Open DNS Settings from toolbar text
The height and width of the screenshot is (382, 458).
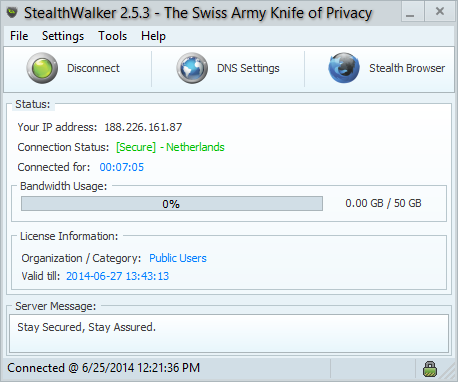coord(248,68)
